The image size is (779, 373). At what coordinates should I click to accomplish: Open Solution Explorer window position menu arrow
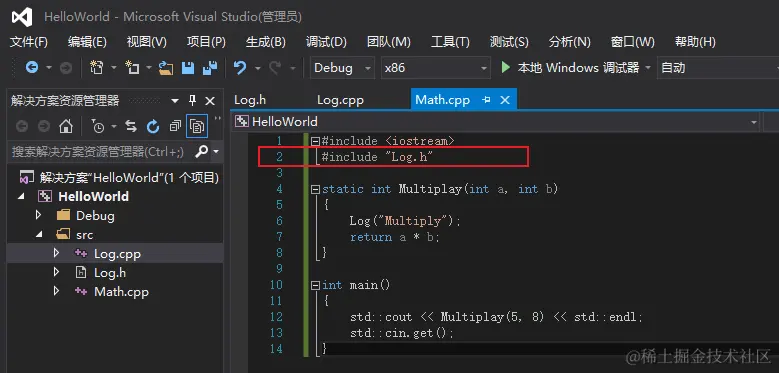[x=175, y=101]
